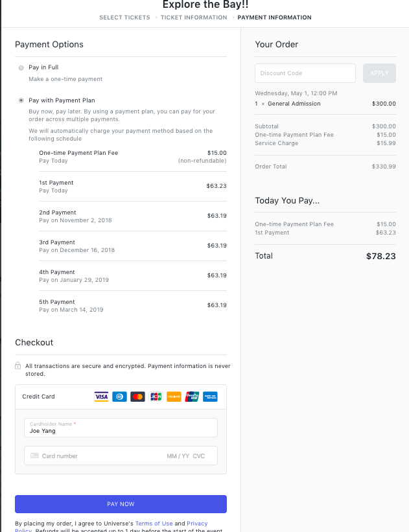Click the Diners Club card icon
Image resolution: width=409 pixels, height=532 pixels.
click(119, 397)
